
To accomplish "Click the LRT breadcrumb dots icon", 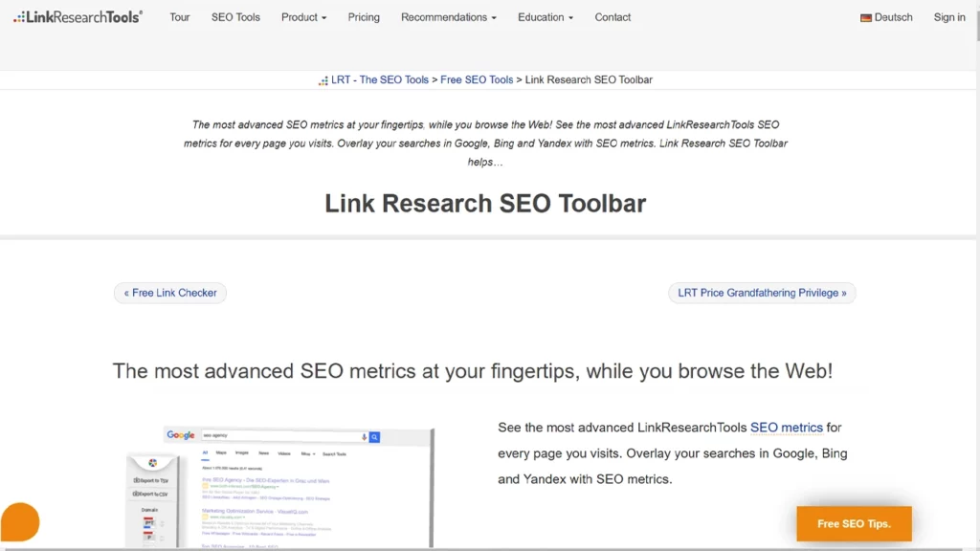I will [x=323, y=80].
